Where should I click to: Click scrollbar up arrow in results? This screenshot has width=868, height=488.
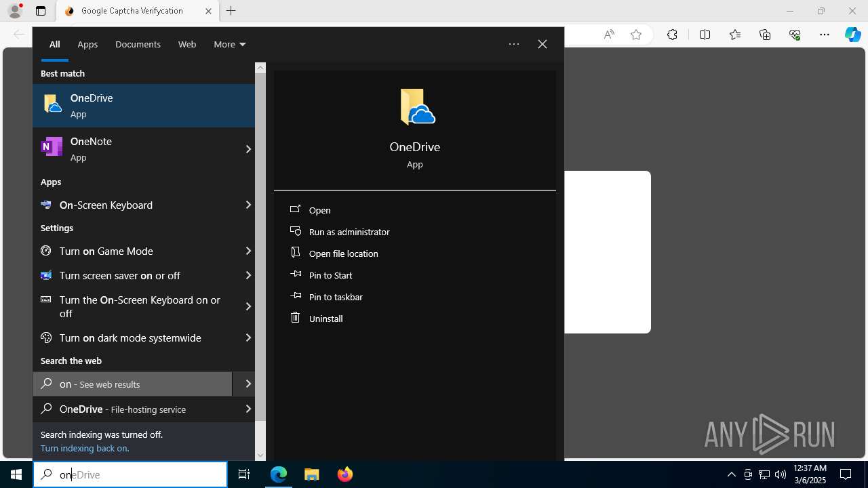(260, 68)
